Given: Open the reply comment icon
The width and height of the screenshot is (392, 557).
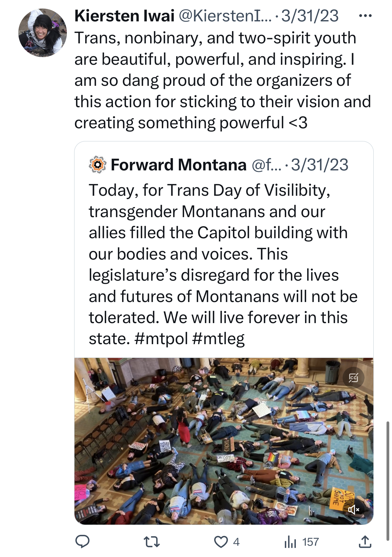Looking at the screenshot, I should [x=82, y=542].
